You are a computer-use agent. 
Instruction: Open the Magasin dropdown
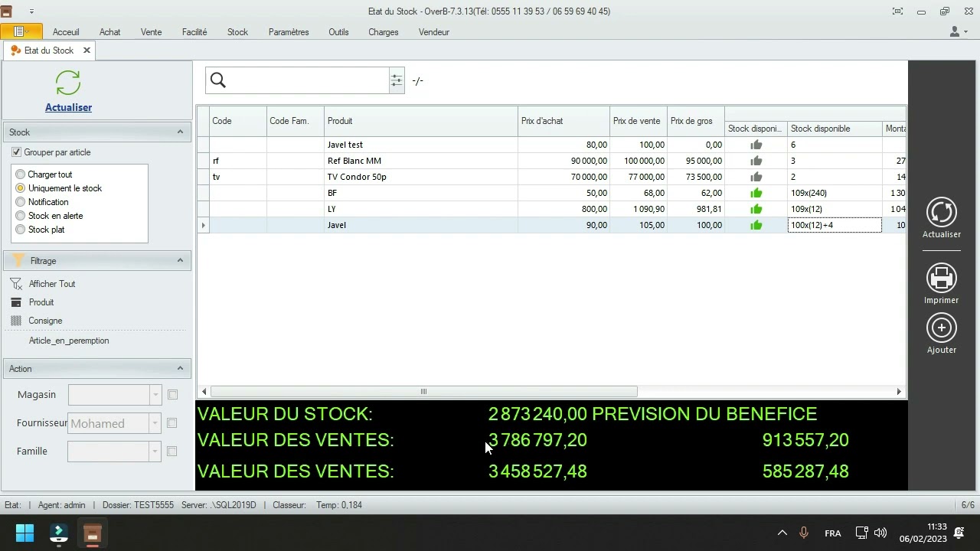155,395
